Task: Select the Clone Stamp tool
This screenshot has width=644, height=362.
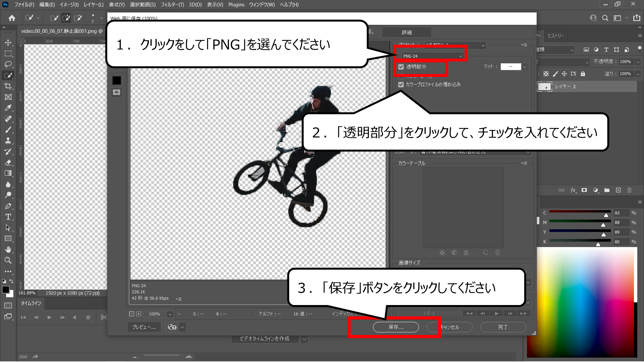Action: coord(8,141)
